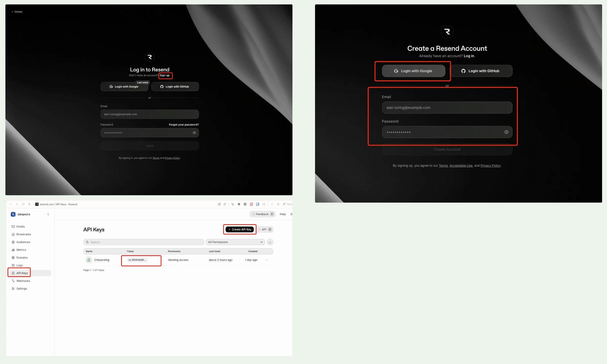Click the browser translate icon
This screenshot has width=607, height=364.
point(233,204)
